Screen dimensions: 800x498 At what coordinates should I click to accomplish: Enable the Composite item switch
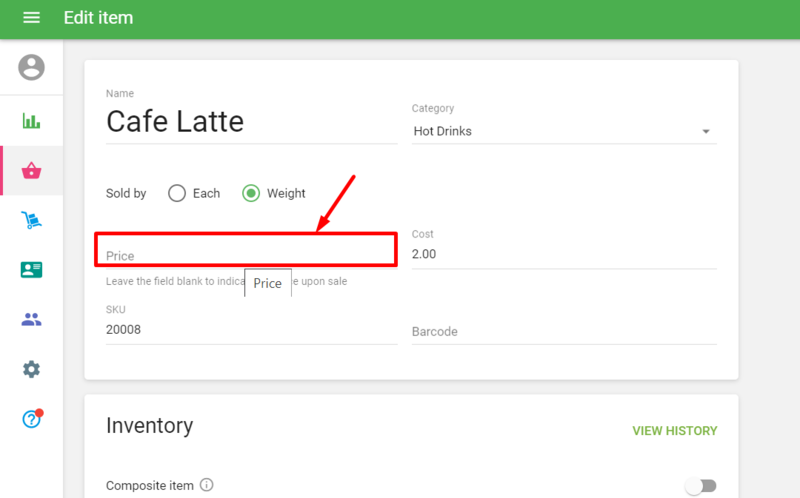[x=701, y=486]
